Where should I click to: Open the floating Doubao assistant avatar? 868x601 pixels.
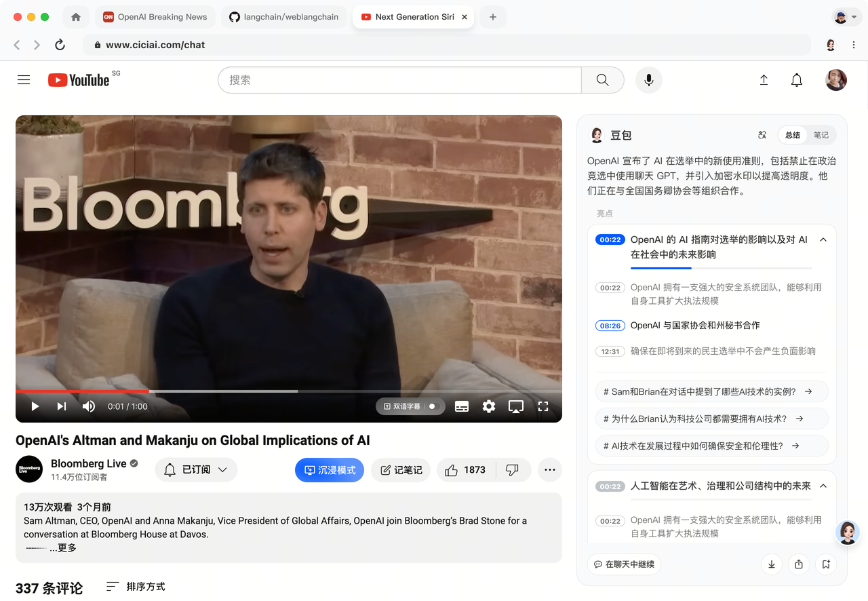pos(848,532)
